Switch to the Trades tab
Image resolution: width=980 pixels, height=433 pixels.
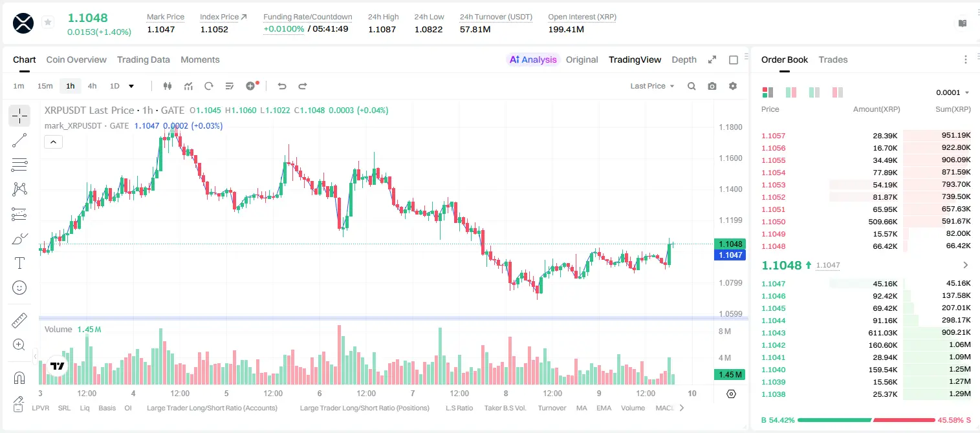833,59
